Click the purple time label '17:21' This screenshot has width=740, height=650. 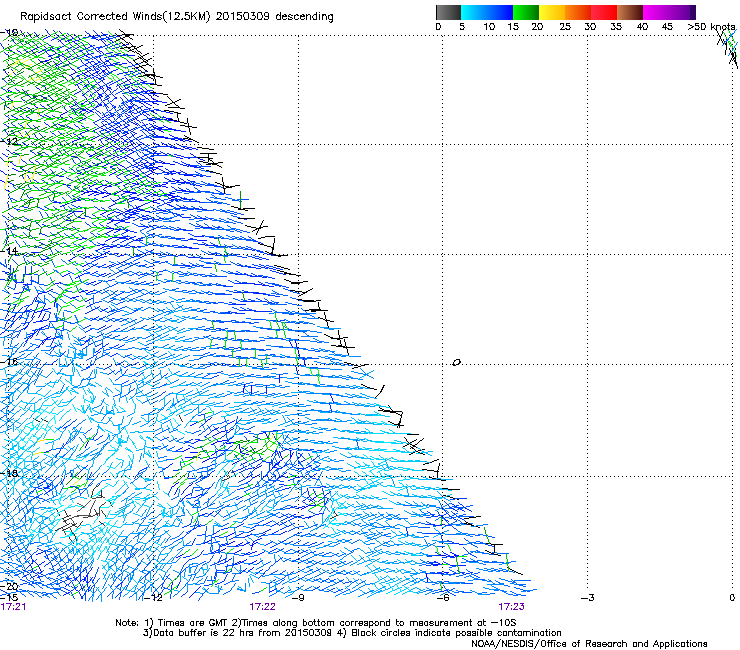[x=13, y=607]
